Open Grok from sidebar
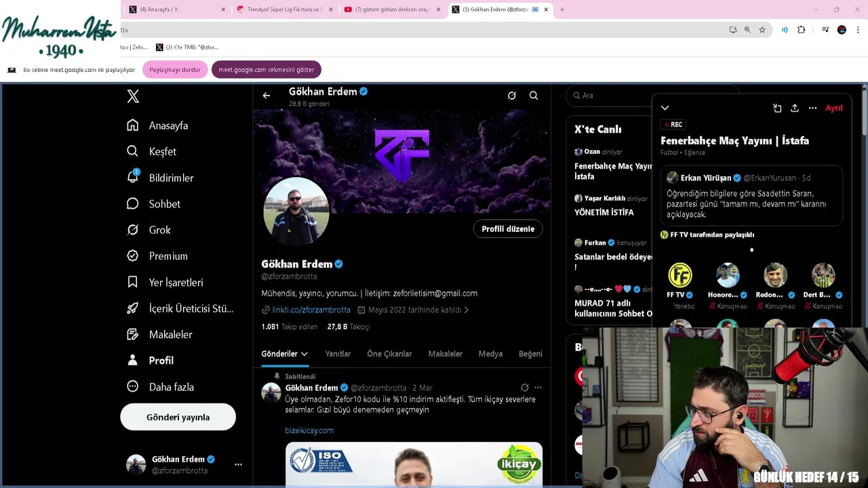 149,230
